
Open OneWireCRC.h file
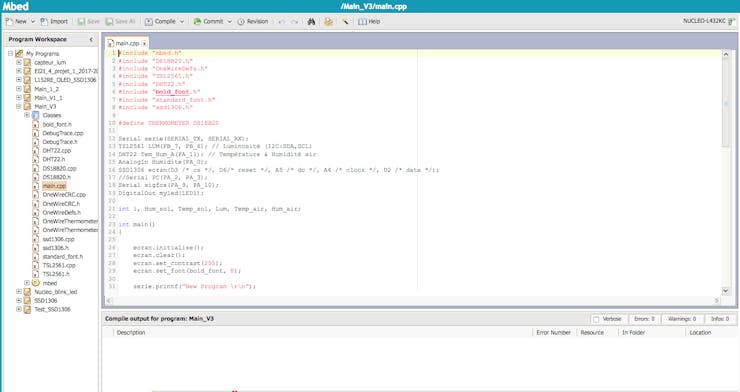61,204
